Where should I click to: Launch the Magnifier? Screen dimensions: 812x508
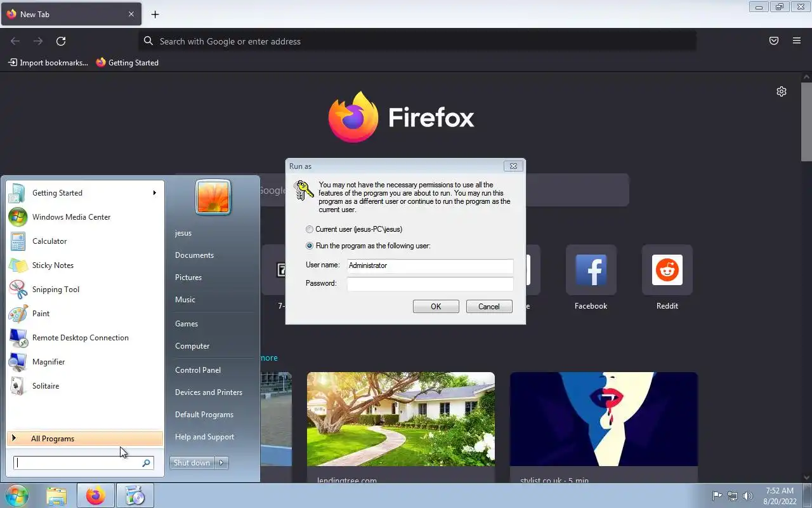84,362
